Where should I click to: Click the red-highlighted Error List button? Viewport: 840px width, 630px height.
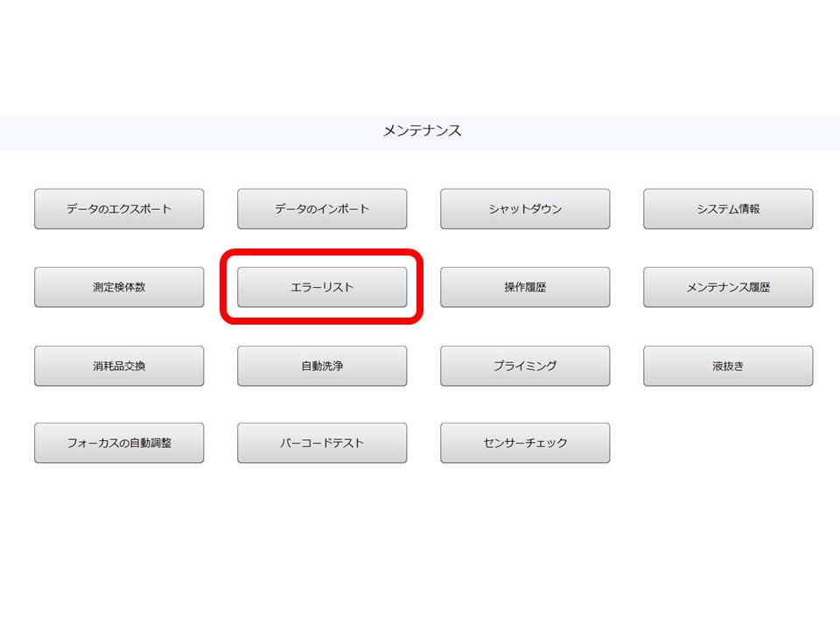[322, 285]
